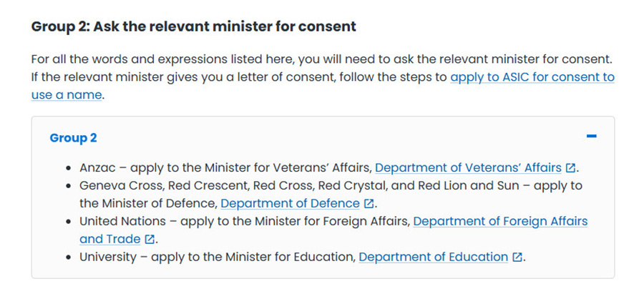Click the 'use a name' link text
This screenshot has width=644, height=304.
66,95
